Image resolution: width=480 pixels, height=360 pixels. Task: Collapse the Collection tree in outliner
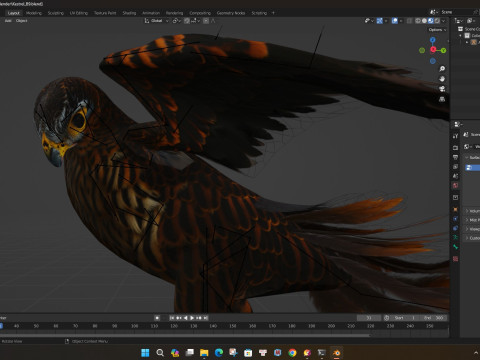point(461,36)
